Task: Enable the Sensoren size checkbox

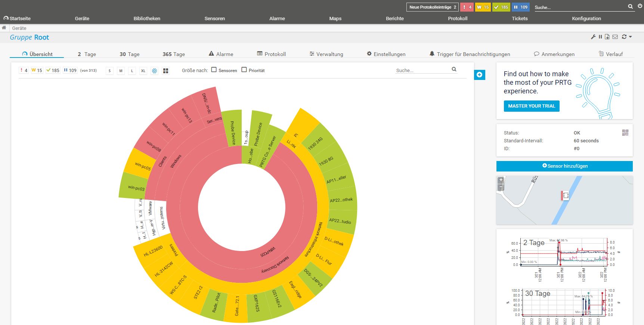Action: (x=214, y=70)
